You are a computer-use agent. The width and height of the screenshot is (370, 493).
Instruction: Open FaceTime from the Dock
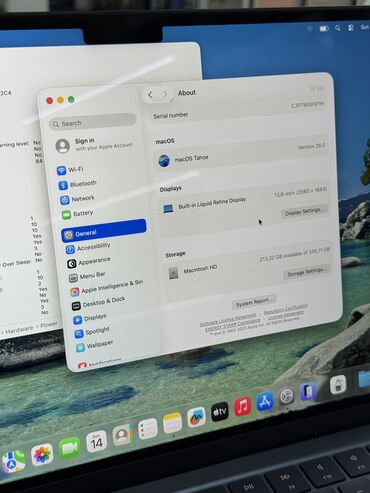[70, 448]
